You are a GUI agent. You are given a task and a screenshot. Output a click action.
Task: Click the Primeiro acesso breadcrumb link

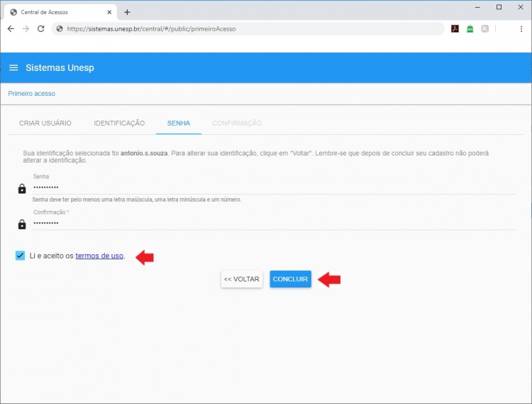coord(31,94)
